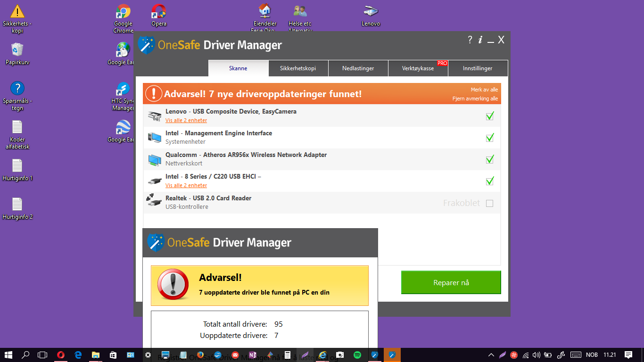Click the green 'Reparer nå' button
This screenshot has width=644, height=362.
pos(451,282)
